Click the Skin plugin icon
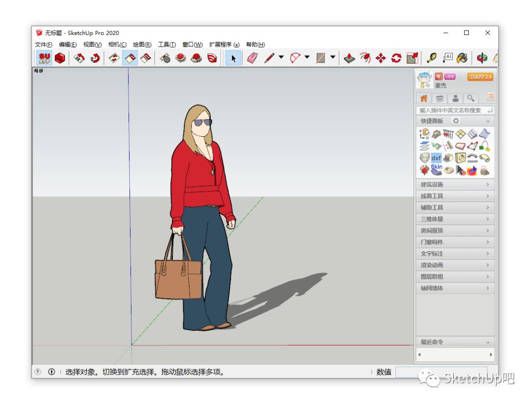532x403 pixels. pos(436,169)
